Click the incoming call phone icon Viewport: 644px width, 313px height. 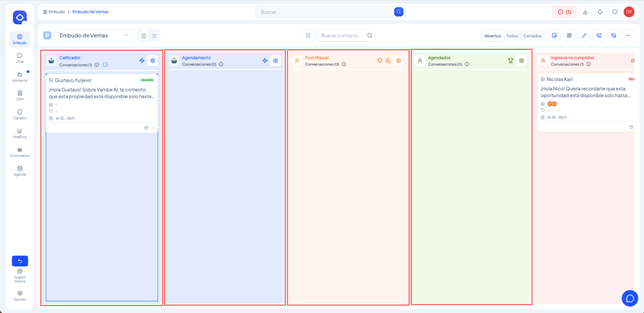click(x=599, y=36)
